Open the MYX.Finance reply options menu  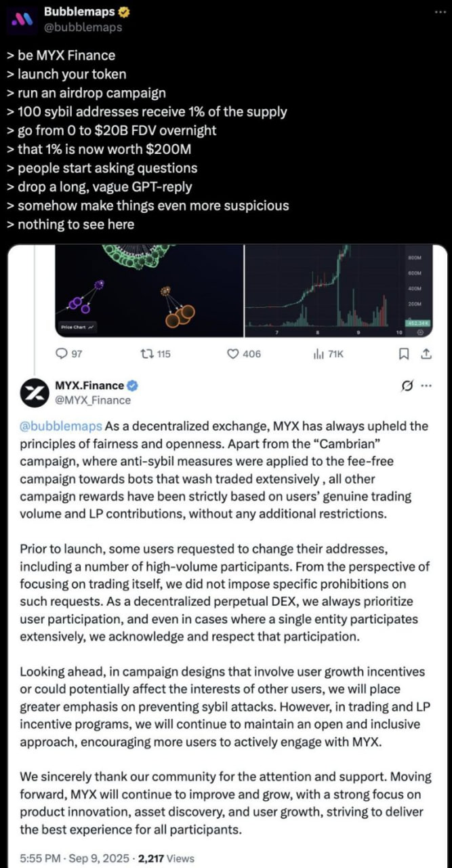[x=426, y=384]
